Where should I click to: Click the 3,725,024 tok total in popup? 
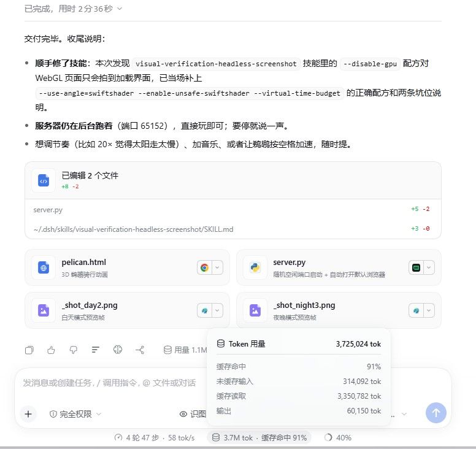tap(358, 344)
